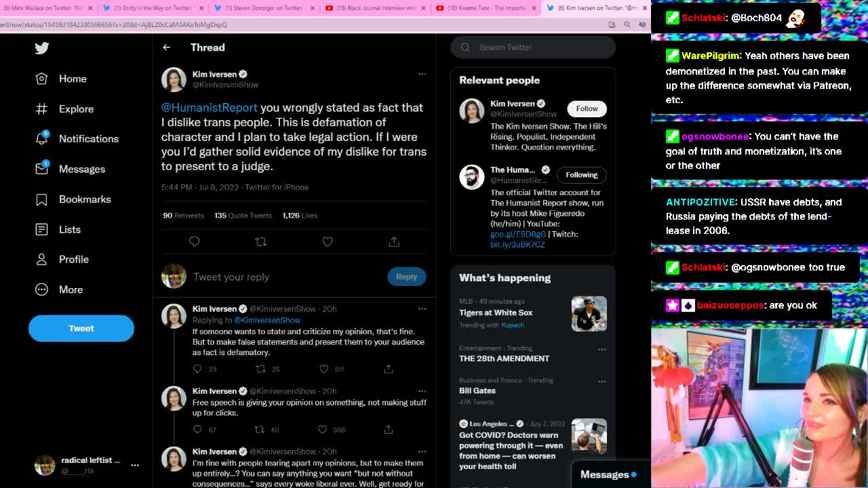Switch to Black Journal Interview tab
Image resolution: width=868 pixels, height=488 pixels.
pyautogui.click(x=371, y=8)
